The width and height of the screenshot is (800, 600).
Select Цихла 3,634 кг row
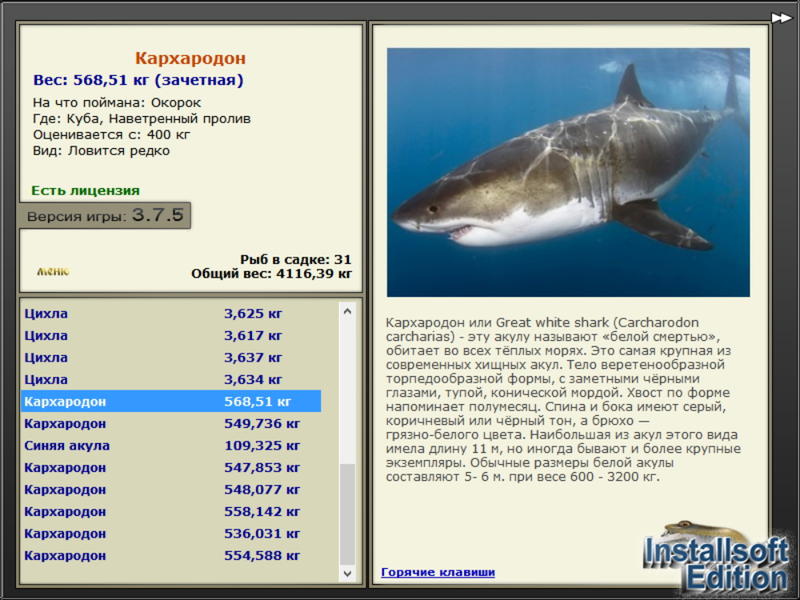tap(171, 379)
